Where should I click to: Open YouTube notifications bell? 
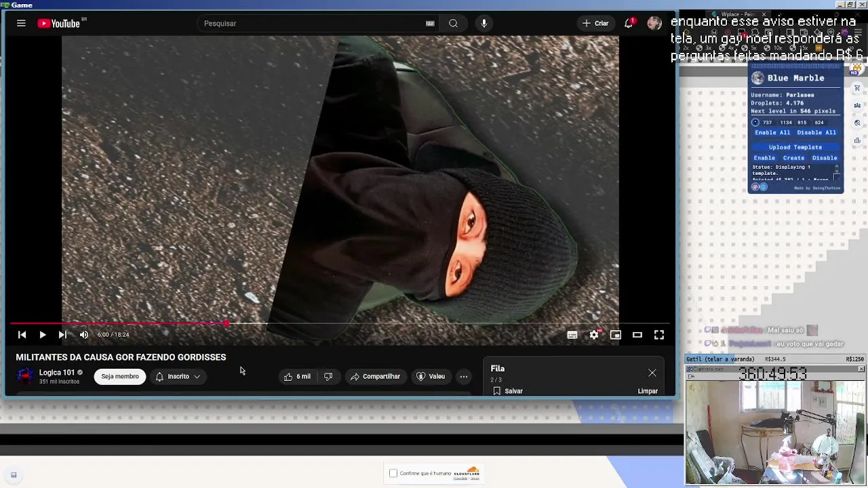tap(629, 23)
